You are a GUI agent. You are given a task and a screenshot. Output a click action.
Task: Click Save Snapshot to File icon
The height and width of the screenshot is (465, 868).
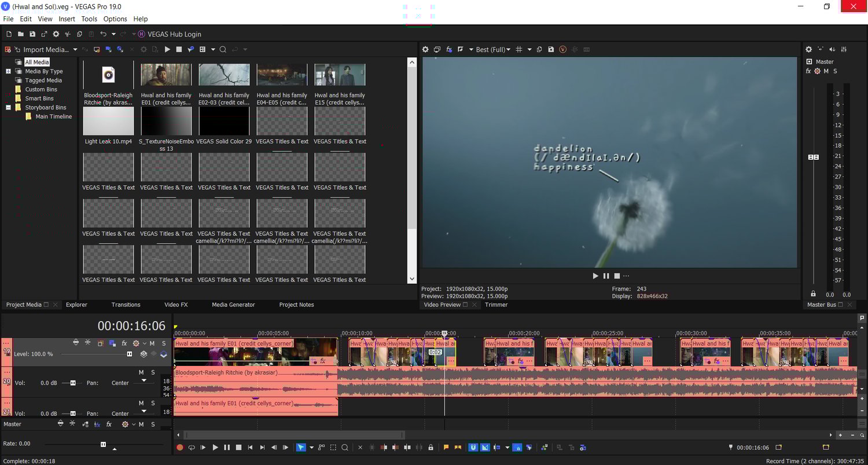tap(551, 50)
